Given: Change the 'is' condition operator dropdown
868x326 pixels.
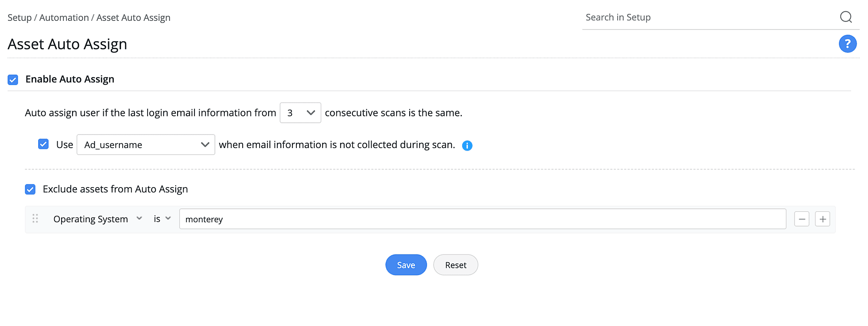Looking at the screenshot, I should pyautogui.click(x=162, y=219).
